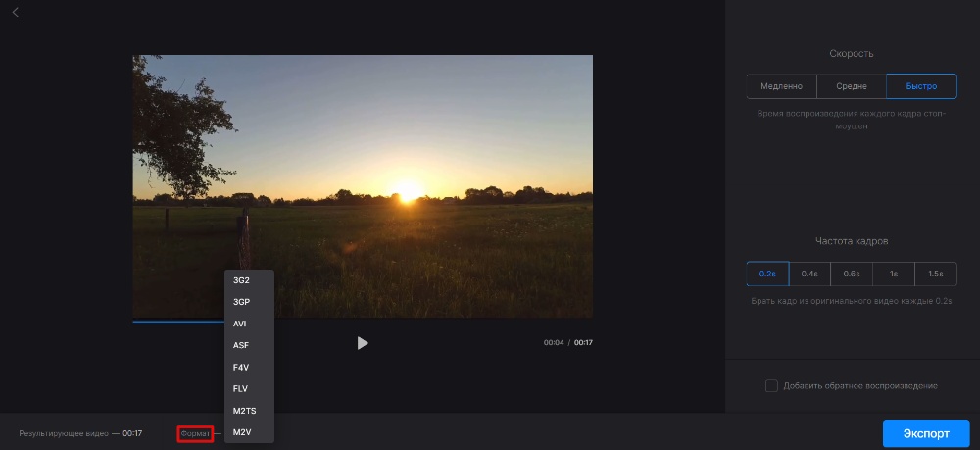Set speed to Быстро
This screenshot has width=980, height=450.
pos(921,86)
